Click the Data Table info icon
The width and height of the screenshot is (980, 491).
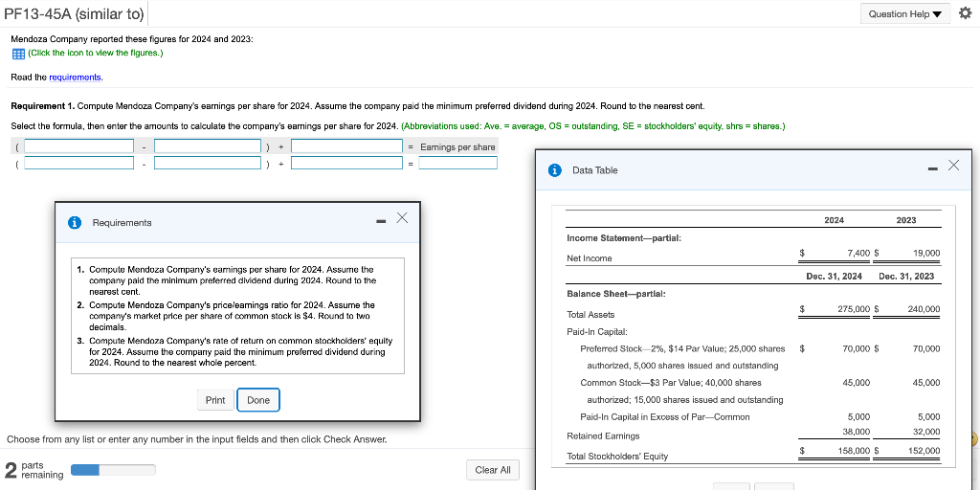point(554,170)
